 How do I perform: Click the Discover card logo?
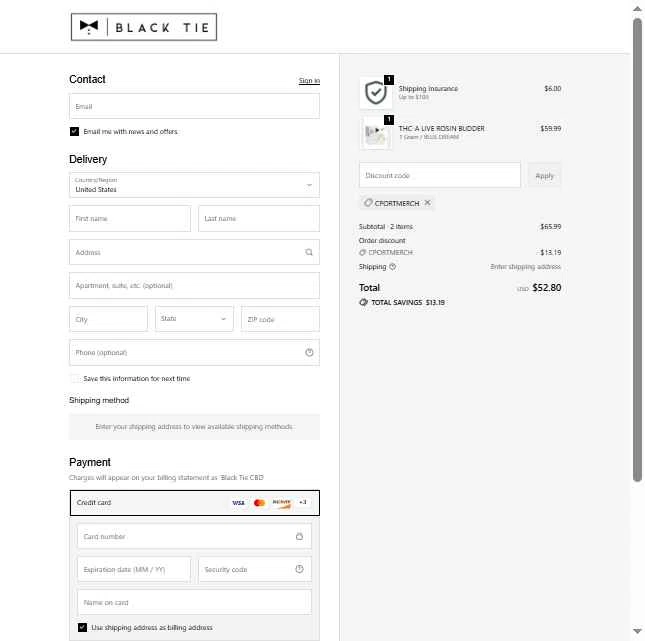coord(281,503)
